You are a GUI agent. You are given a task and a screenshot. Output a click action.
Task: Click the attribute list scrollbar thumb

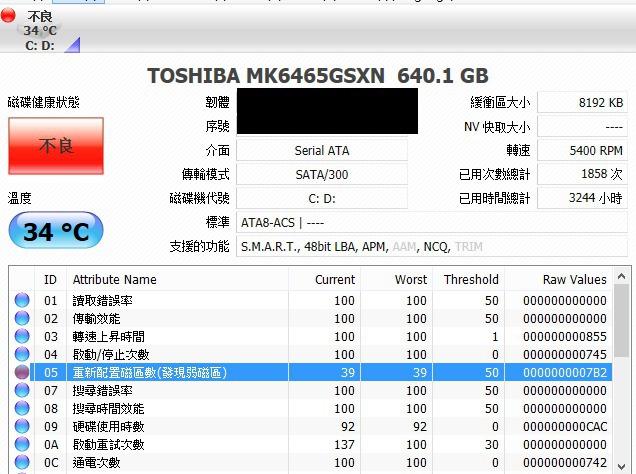pyautogui.click(x=621, y=320)
